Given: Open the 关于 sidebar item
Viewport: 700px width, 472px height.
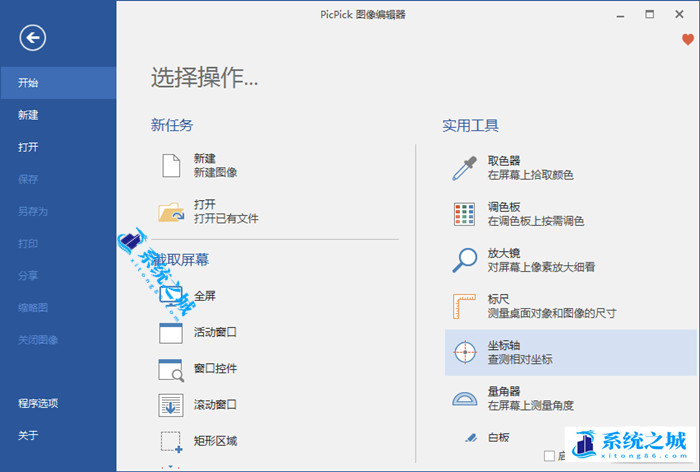Looking at the screenshot, I should [58, 435].
